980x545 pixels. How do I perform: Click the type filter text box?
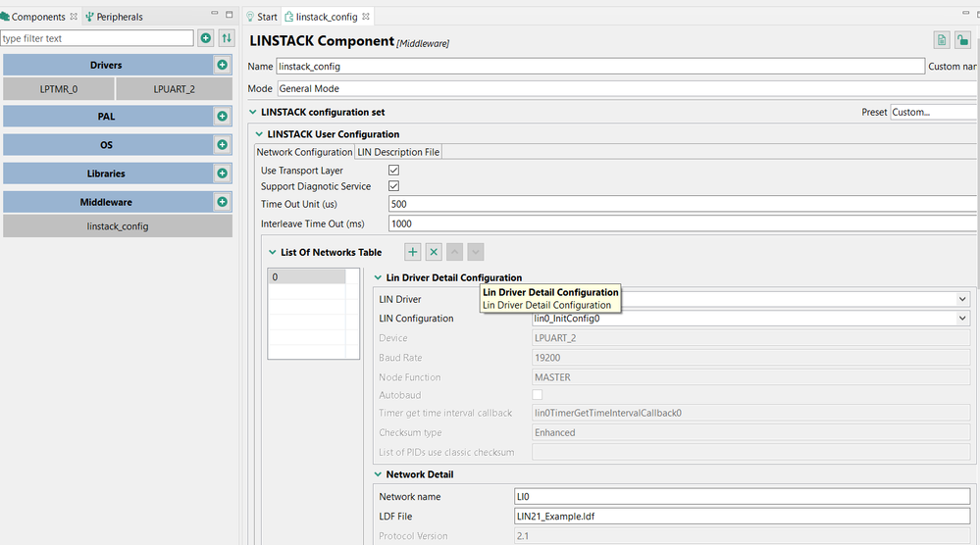click(x=97, y=38)
